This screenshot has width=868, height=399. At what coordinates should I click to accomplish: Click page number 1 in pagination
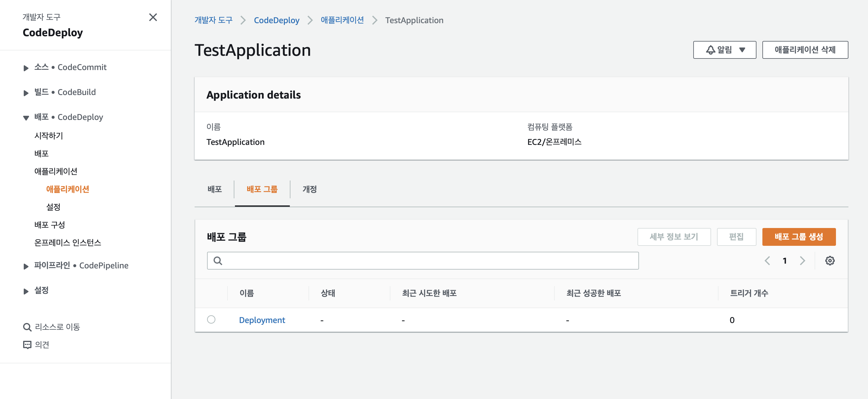pyautogui.click(x=785, y=261)
